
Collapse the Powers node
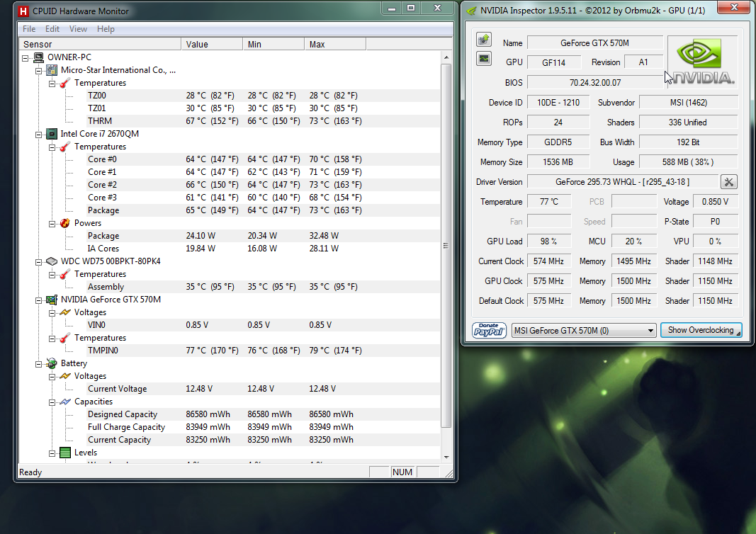52,224
